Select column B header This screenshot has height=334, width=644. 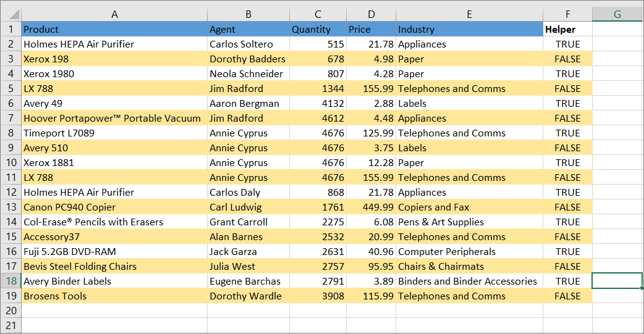pos(248,14)
